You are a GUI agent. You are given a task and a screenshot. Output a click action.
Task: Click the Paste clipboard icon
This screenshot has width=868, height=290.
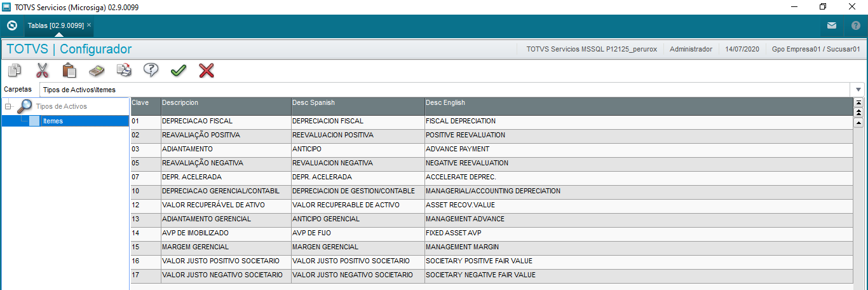click(69, 70)
